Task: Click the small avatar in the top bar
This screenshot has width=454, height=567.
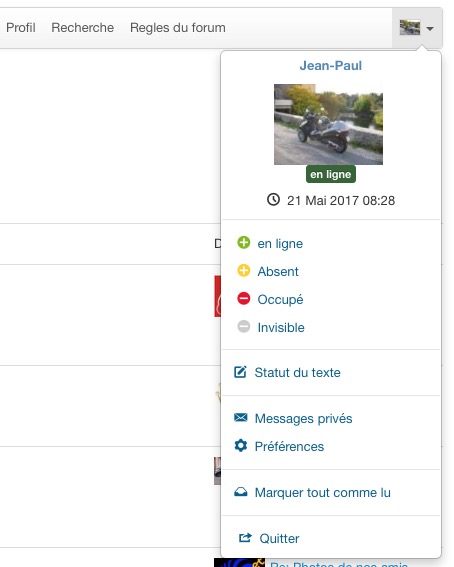Action: click(410, 28)
